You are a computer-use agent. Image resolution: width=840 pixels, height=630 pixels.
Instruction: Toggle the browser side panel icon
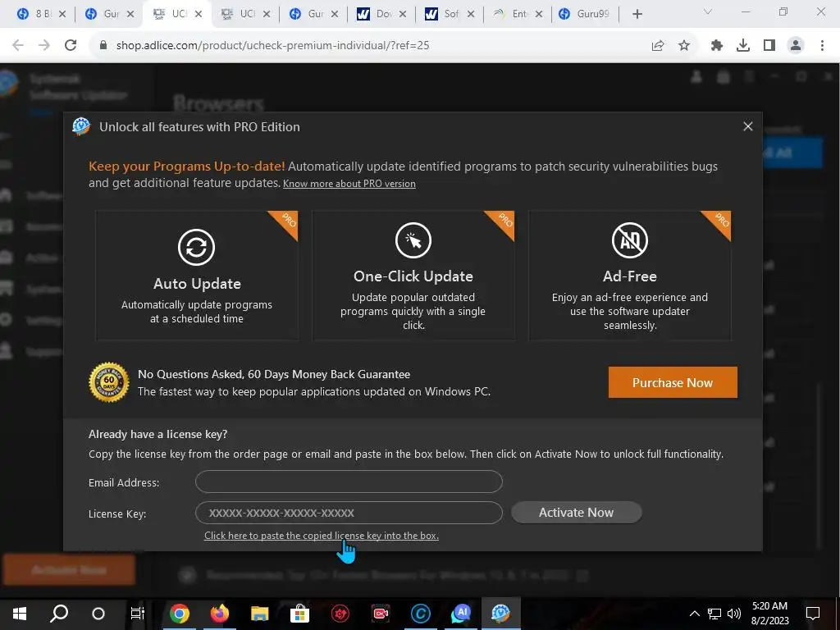coord(769,46)
